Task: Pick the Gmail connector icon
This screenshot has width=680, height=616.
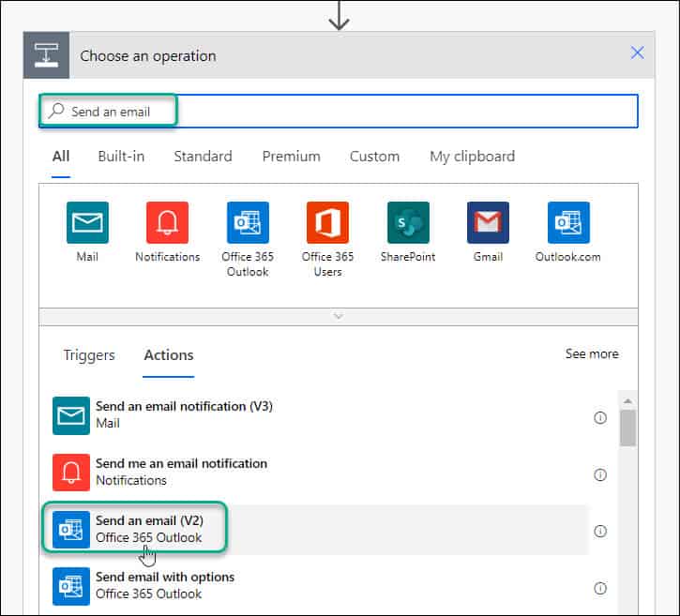Action: 488,222
